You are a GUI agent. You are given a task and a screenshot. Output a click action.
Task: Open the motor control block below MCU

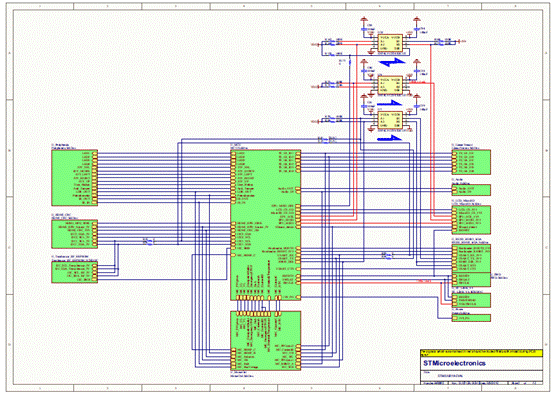[266, 341]
